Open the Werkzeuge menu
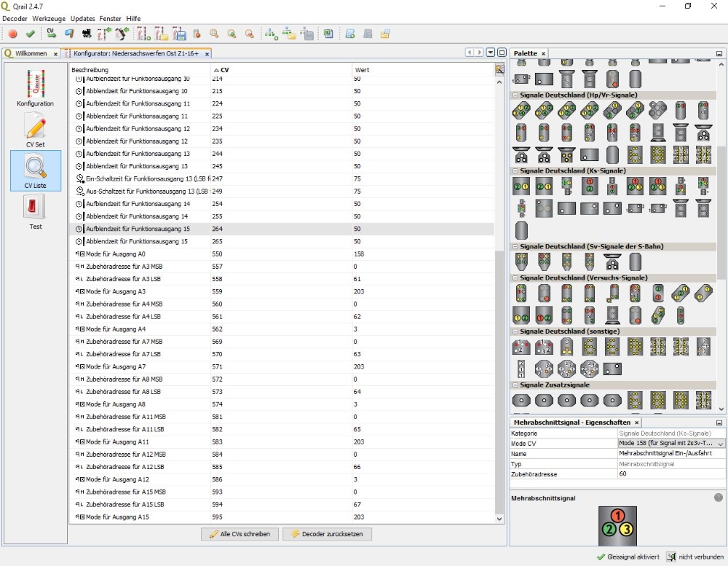This screenshot has height=566, width=728. click(x=49, y=18)
